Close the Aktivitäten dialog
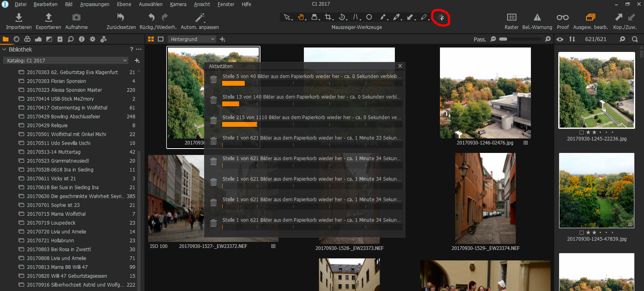This screenshot has width=644, height=291. 400,66
